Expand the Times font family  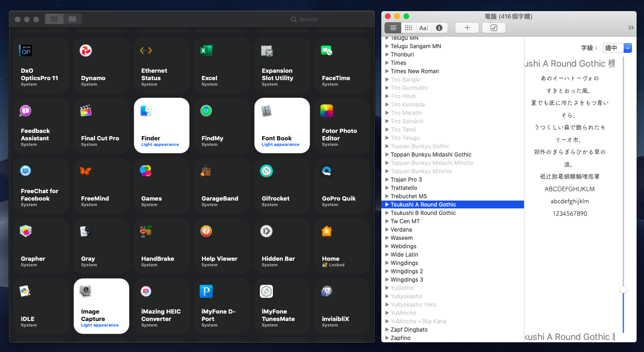coord(387,63)
